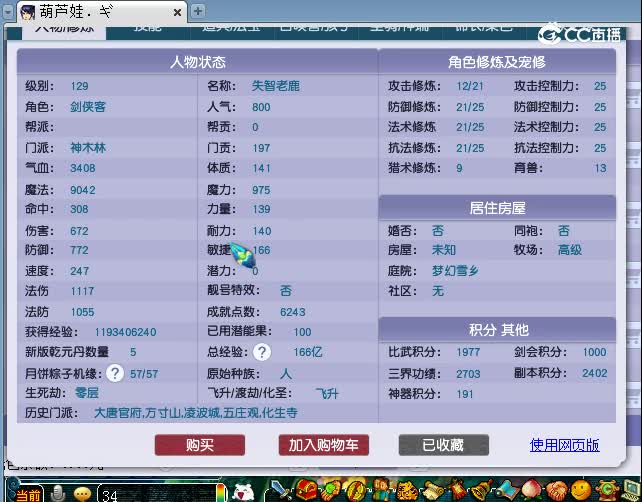Click the experience value 1193406240

click(125, 332)
